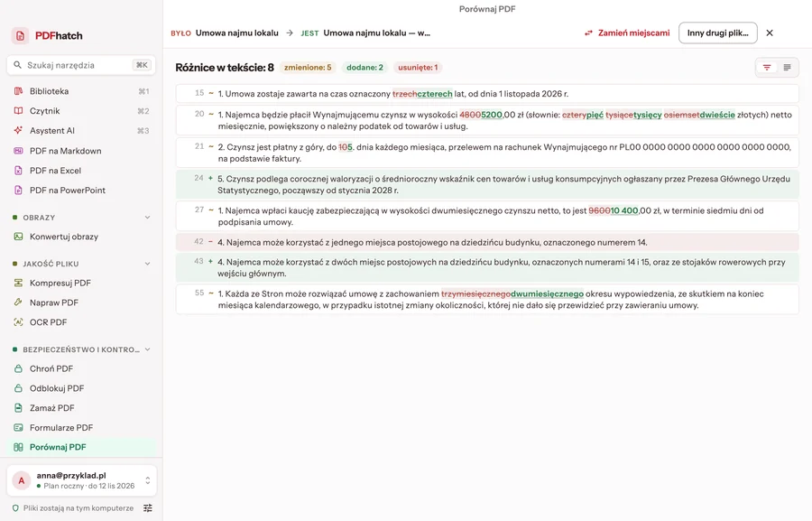Select the Kompresuj PDF tool icon
Image resolution: width=812 pixels, height=521 pixels.
[x=18, y=283]
